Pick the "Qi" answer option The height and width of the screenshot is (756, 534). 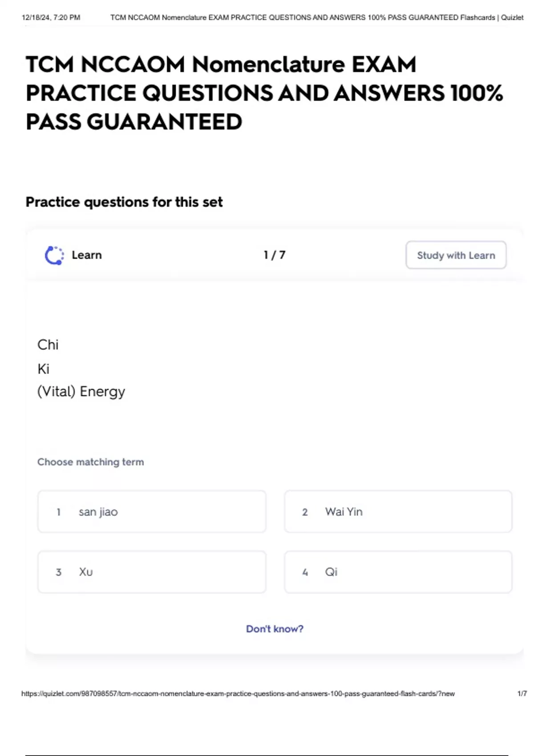coord(398,572)
